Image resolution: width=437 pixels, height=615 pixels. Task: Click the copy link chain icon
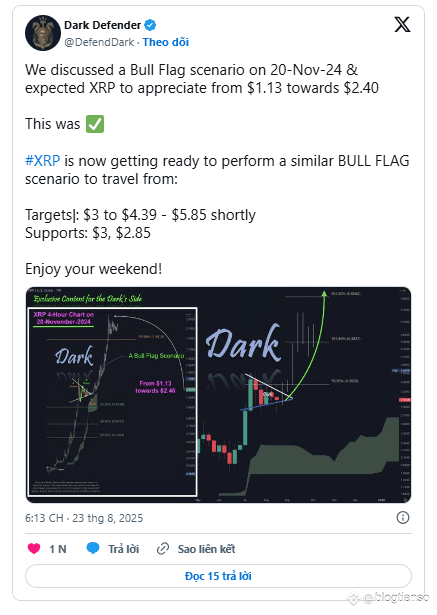163,549
